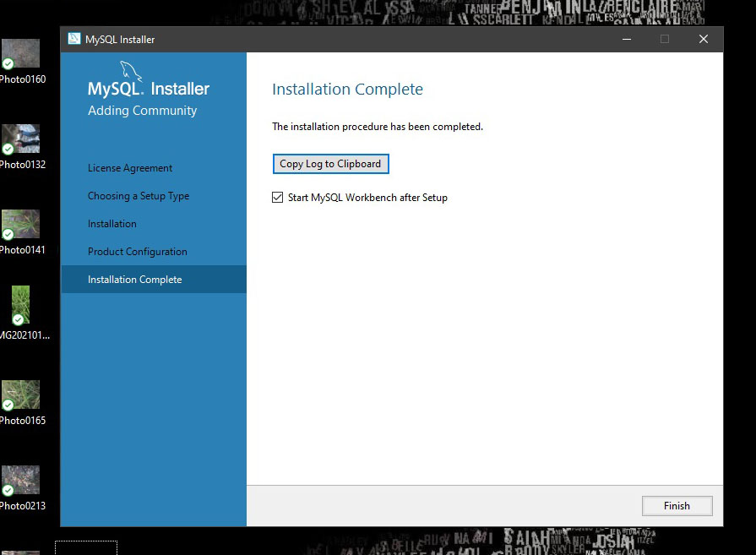Minimize the MySQL Installer window
This screenshot has width=756, height=555.
pyautogui.click(x=626, y=39)
